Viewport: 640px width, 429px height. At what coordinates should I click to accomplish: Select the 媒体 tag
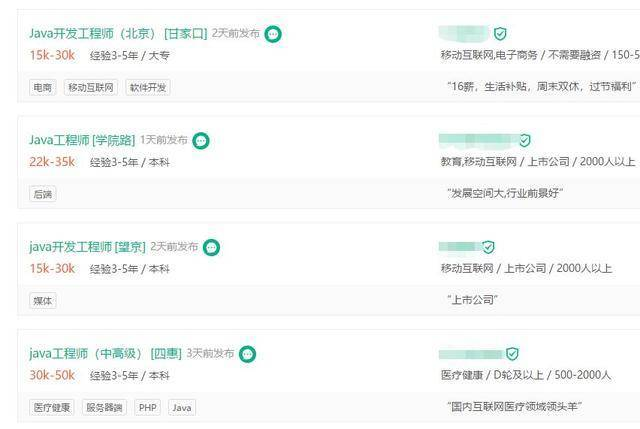pyautogui.click(x=42, y=301)
